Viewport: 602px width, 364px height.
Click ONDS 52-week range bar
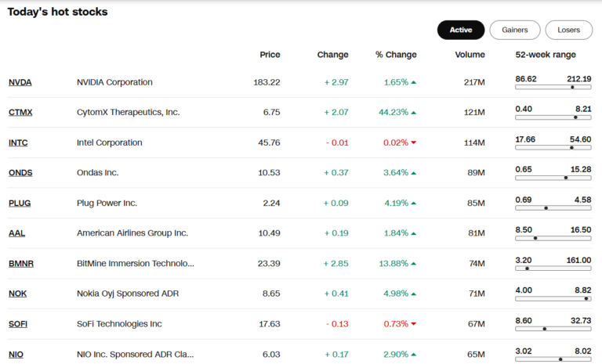pyautogui.click(x=553, y=178)
